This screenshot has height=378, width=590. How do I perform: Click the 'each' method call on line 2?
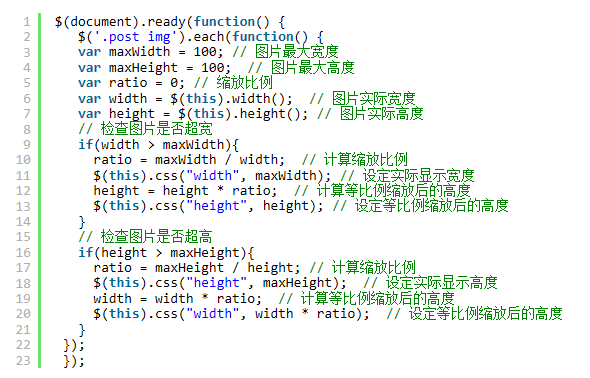(209, 37)
